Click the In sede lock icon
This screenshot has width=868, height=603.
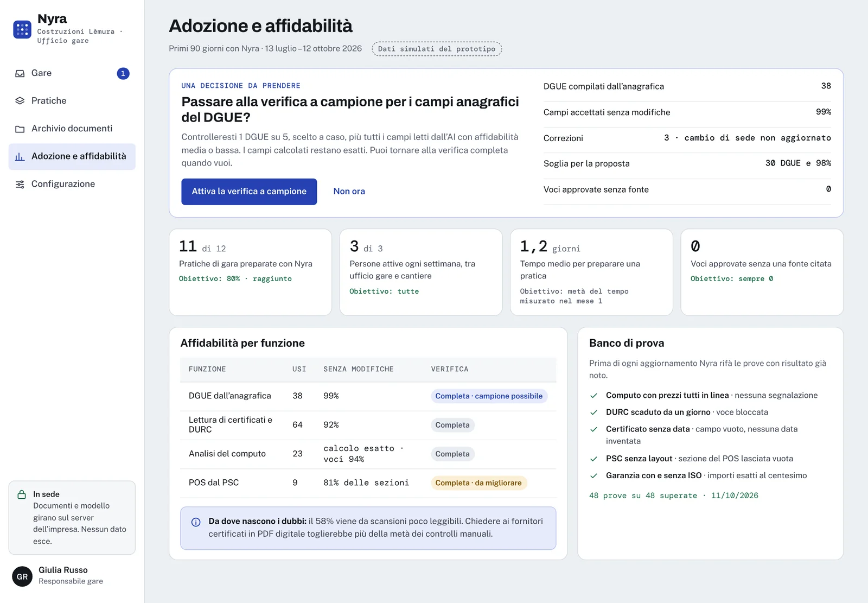click(22, 494)
